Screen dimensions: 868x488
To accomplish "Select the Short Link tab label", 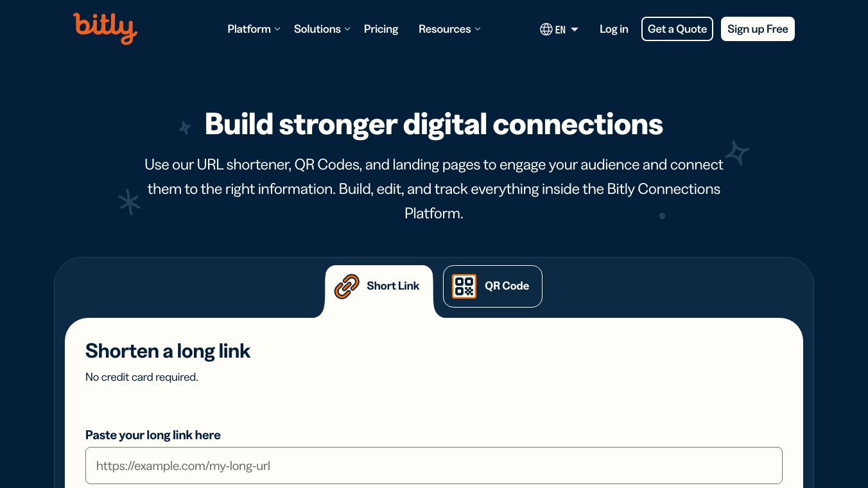I will pyautogui.click(x=393, y=286).
